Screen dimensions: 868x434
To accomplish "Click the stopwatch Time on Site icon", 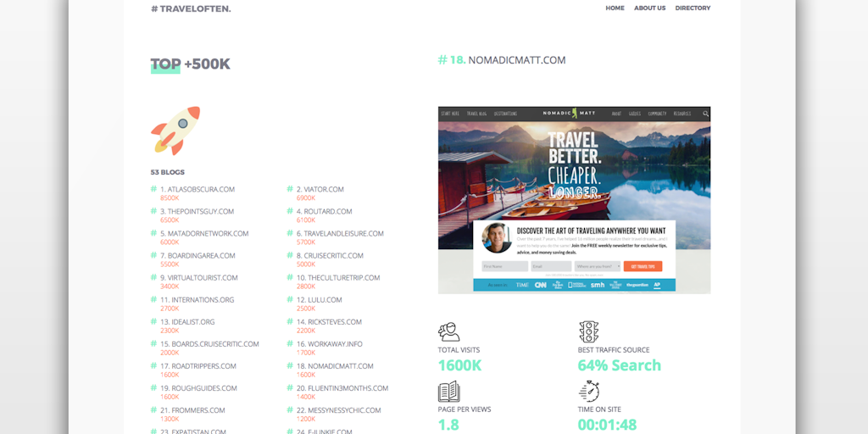I will coord(590,391).
